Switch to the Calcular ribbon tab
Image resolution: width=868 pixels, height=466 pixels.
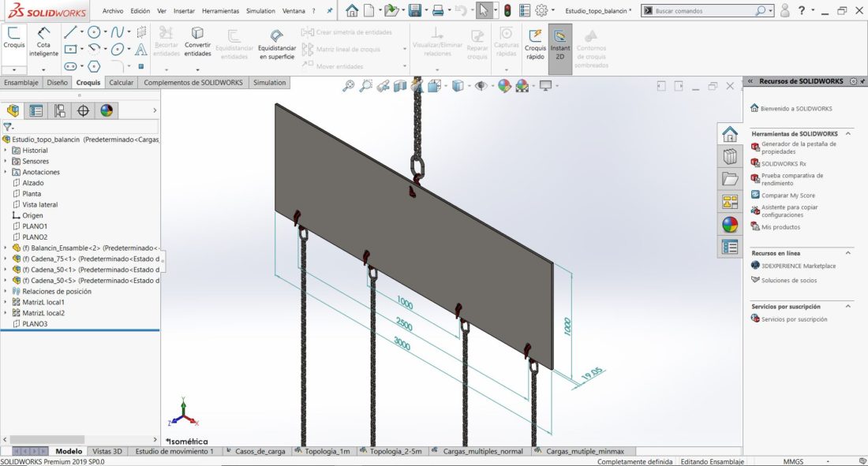coord(122,83)
